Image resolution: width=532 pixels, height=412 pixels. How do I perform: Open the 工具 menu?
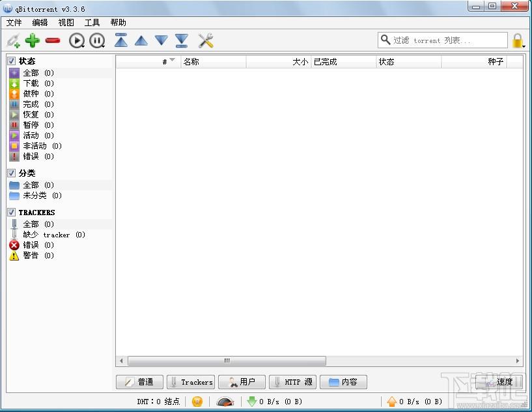pos(92,23)
